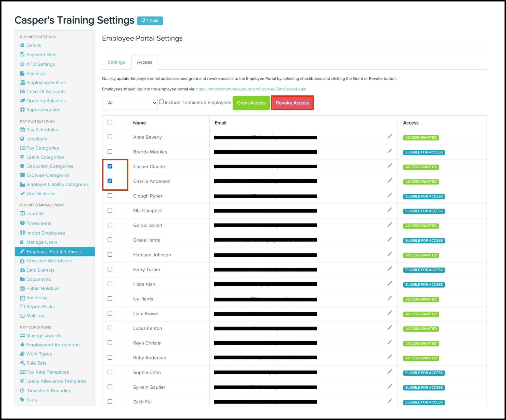Select the Access tab
The width and height of the screenshot is (506, 420).
pos(145,62)
